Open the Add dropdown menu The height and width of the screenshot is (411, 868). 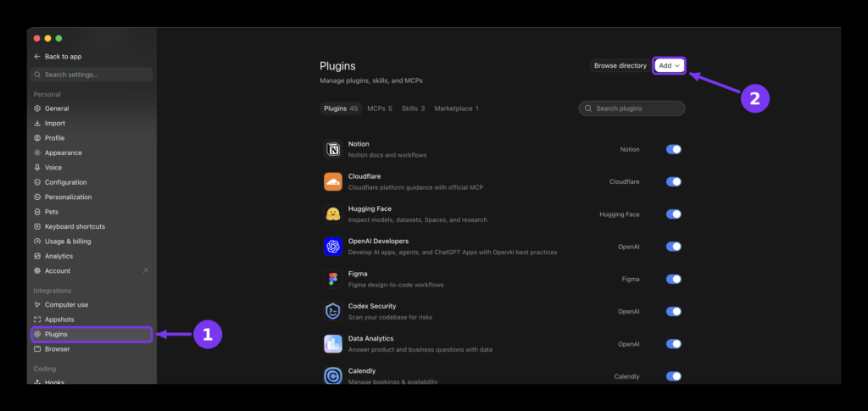pos(670,65)
